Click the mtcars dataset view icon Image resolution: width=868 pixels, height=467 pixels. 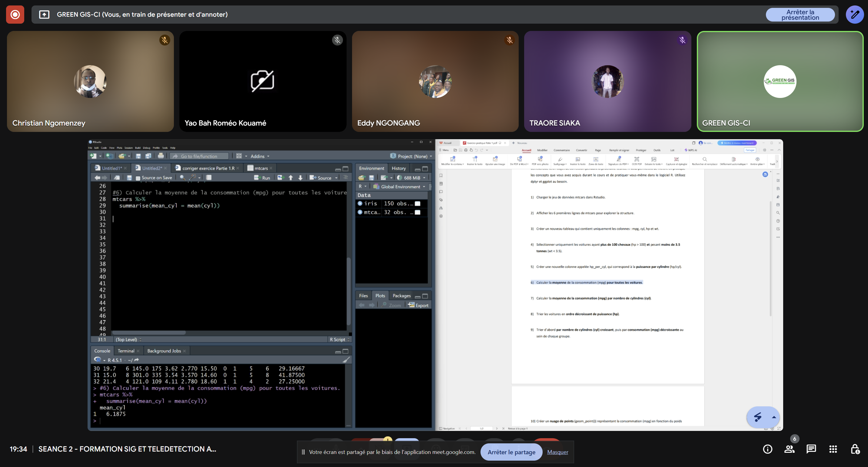(x=417, y=212)
